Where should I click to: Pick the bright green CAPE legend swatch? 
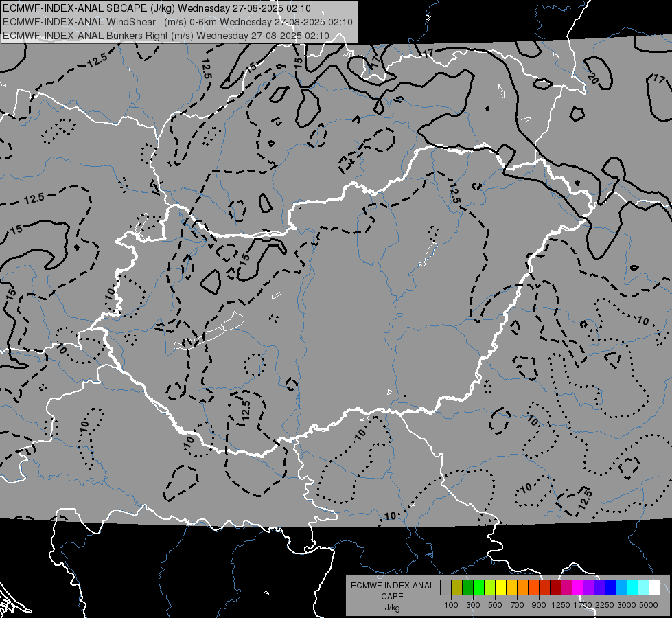[x=478, y=588]
